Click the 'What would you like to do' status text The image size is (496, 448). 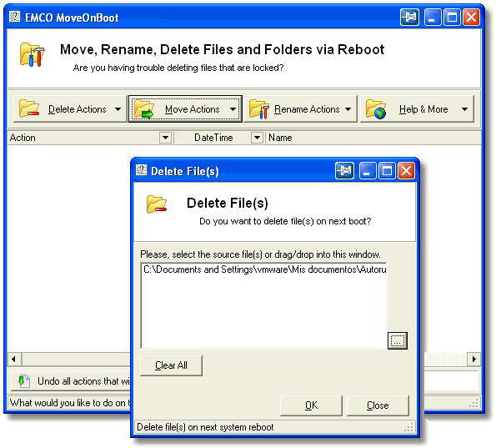[x=70, y=403]
